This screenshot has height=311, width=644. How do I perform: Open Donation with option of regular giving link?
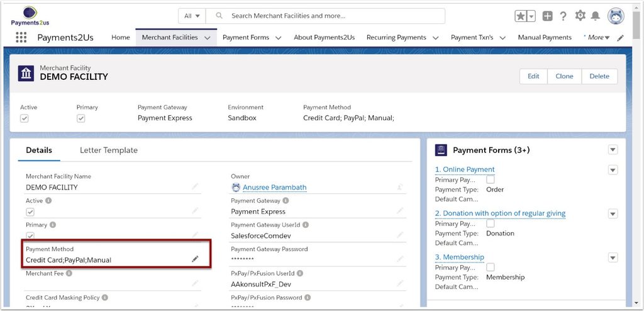(500, 213)
